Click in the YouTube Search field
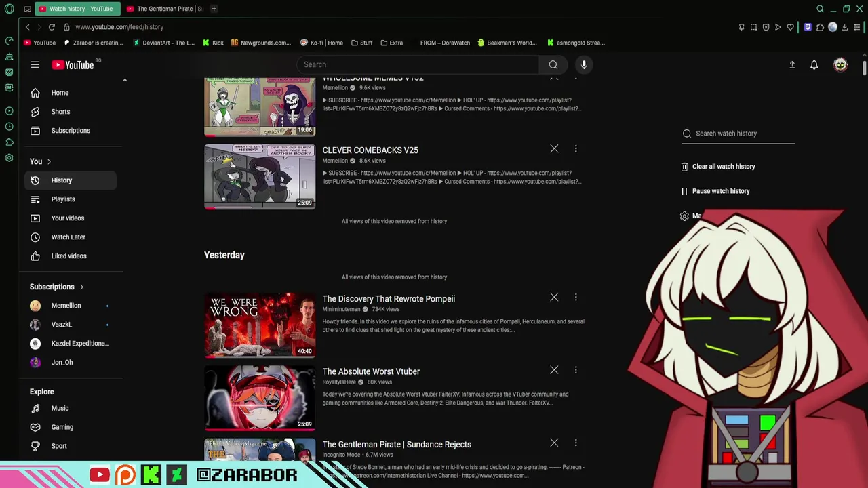This screenshot has width=868, height=488. tap(418, 64)
